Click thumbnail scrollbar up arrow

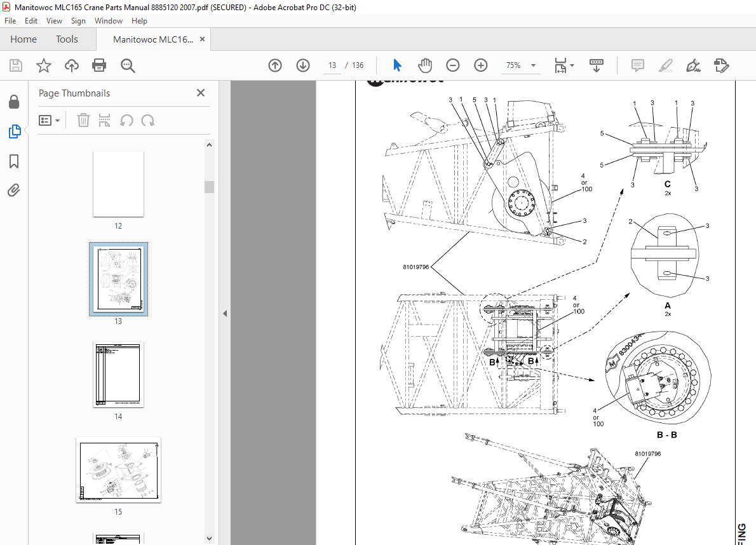click(209, 145)
